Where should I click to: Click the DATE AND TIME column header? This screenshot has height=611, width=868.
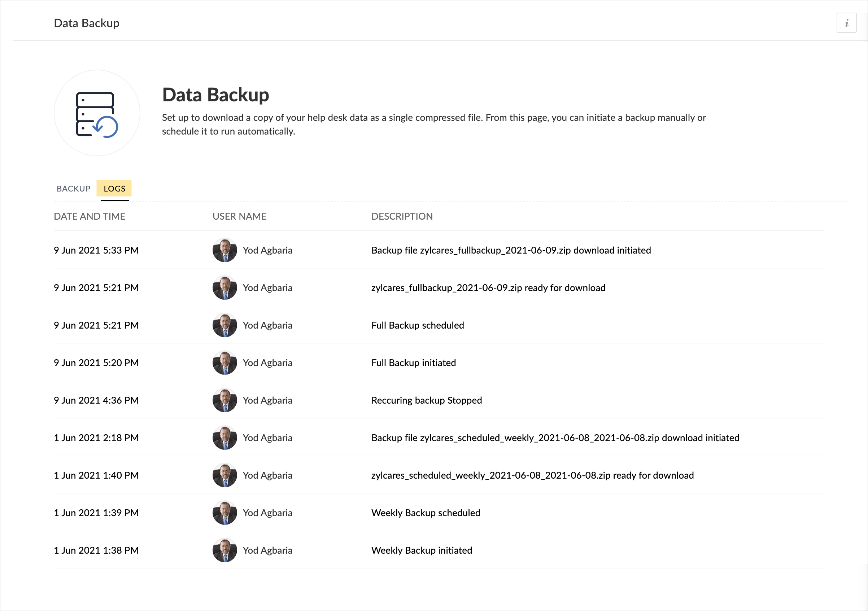coord(90,216)
